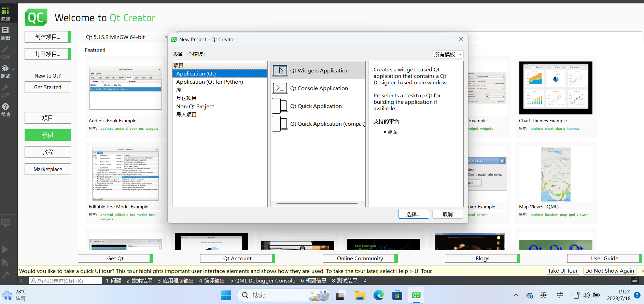Open the output pane selector arrows
The width and height of the screenshot is (644, 304).
pyautogui.click(x=365, y=281)
